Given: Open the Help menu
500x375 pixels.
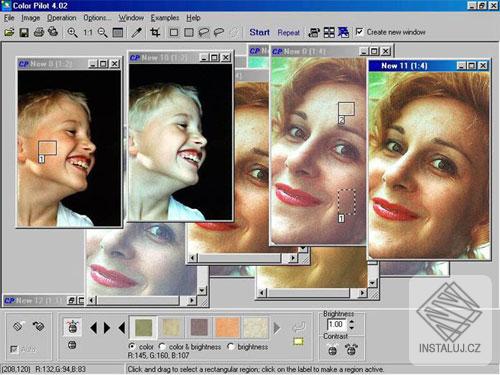Looking at the screenshot, I should [193, 18].
